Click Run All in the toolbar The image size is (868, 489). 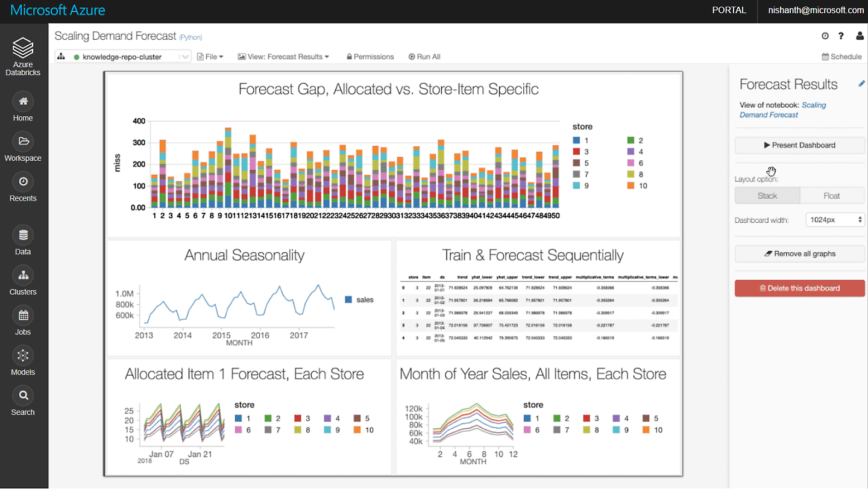424,57
